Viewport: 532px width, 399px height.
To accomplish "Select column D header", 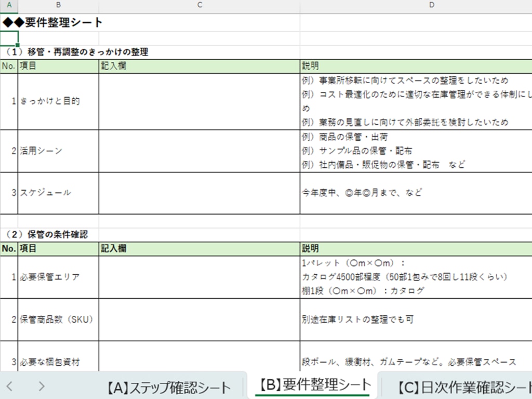I will pos(416,5).
